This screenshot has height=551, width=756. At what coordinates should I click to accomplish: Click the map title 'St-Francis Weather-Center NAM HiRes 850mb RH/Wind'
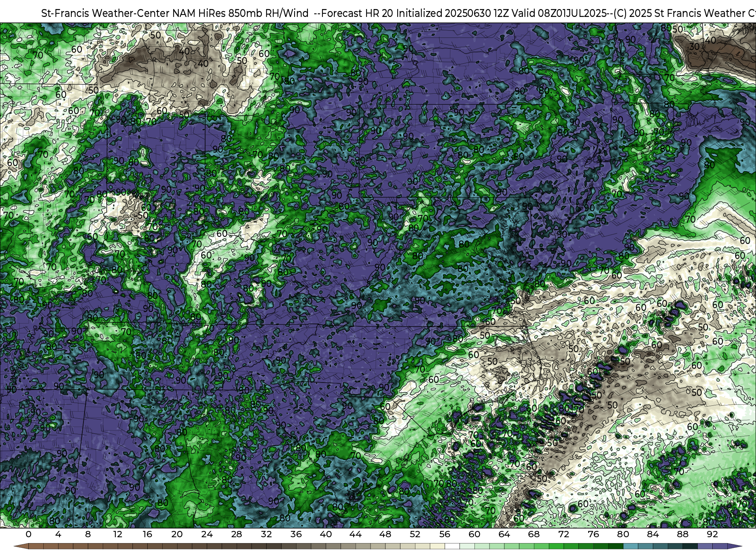175,13
